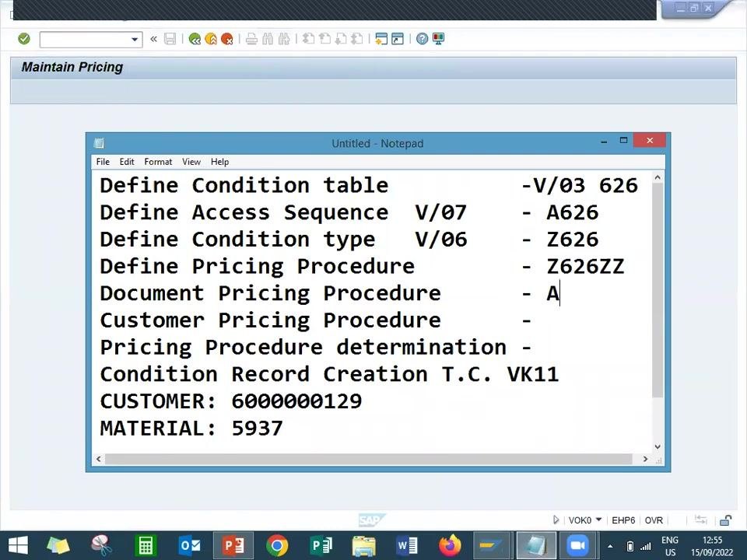Click the Create New Session icon
Image resolution: width=747 pixels, height=560 pixels.
point(381,39)
